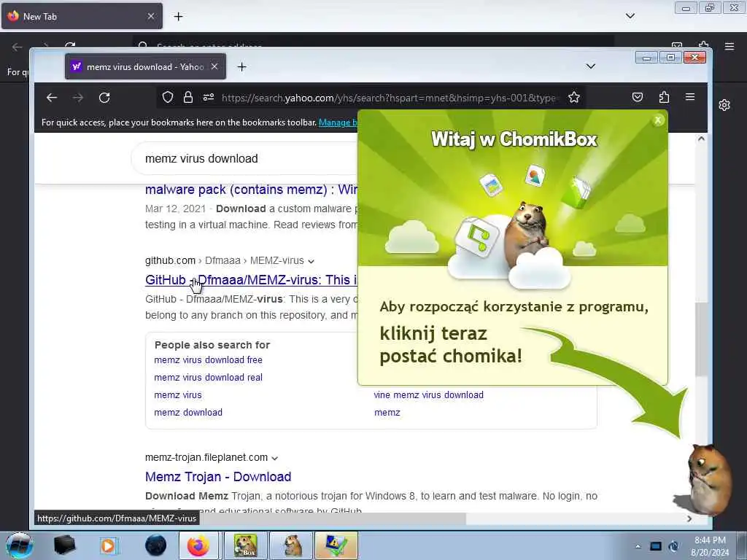
Task: Go forward in the Yahoo search window
Action: coord(77,98)
